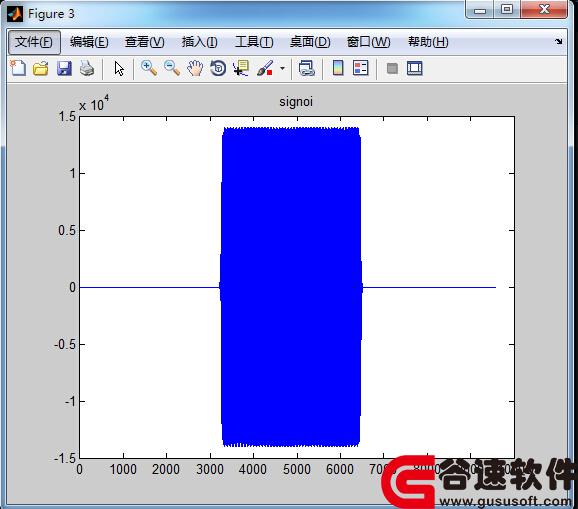Insert a legend using the toolbar icon
The height and width of the screenshot is (509, 578).
[361, 68]
